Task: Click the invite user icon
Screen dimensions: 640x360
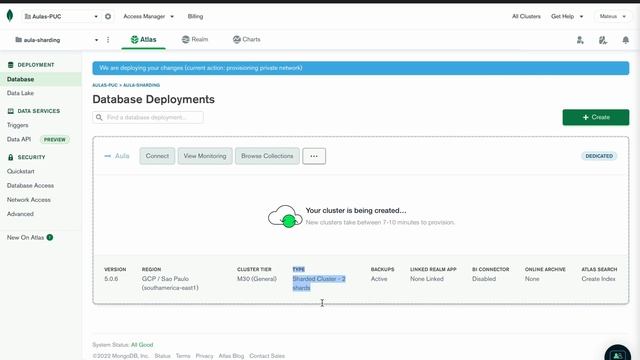Action: tap(580, 40)
